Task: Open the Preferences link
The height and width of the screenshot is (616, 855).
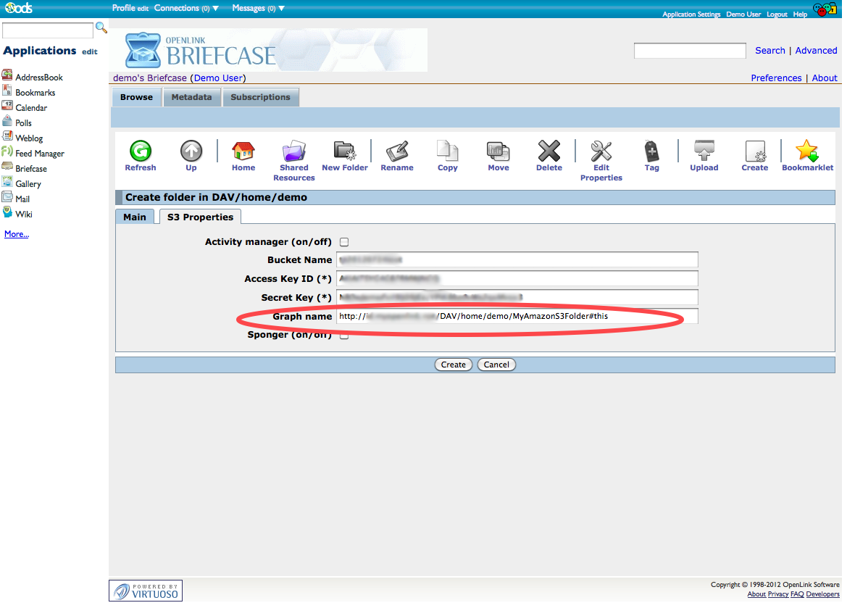Action: pos(776,78)
